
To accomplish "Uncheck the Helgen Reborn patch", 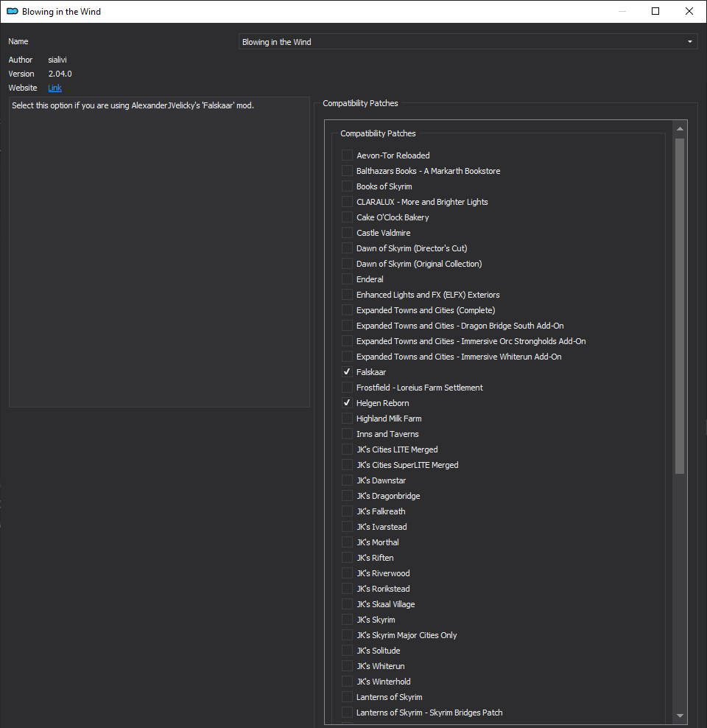I will [347, 403].
